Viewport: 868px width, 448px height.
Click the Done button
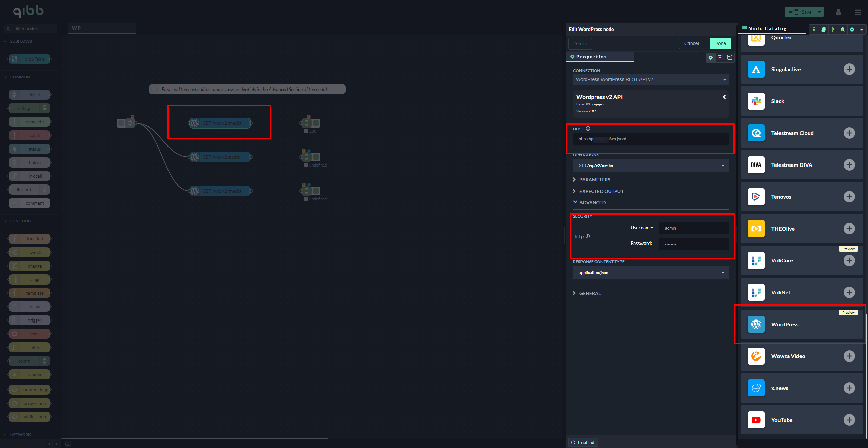[x=720, y=43]
